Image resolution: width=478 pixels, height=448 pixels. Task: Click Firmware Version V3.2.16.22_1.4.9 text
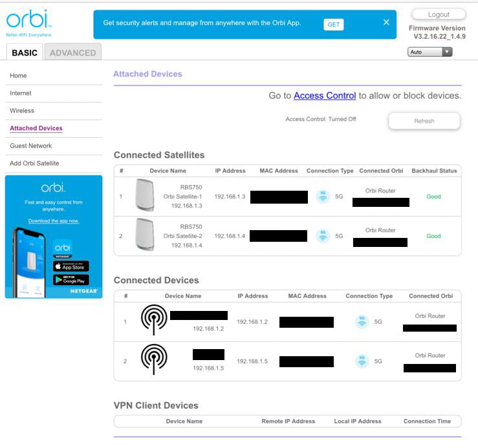437,32
